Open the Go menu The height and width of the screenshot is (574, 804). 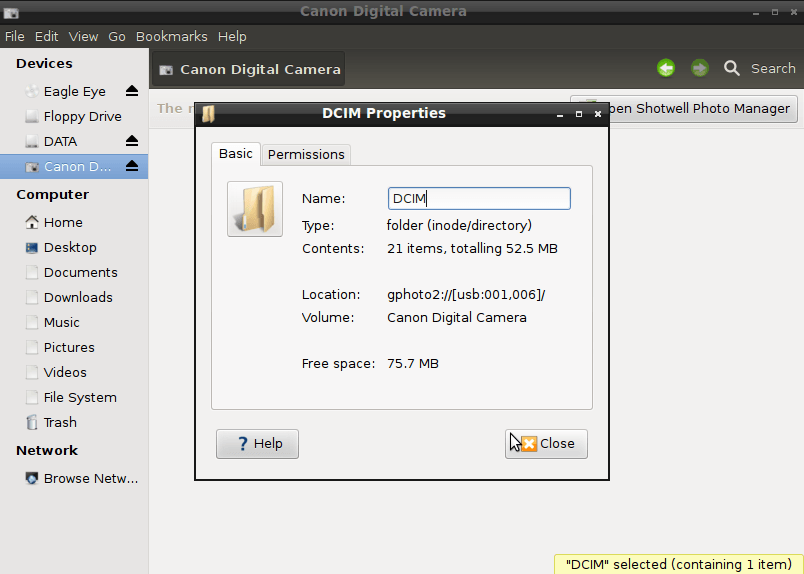117,36
